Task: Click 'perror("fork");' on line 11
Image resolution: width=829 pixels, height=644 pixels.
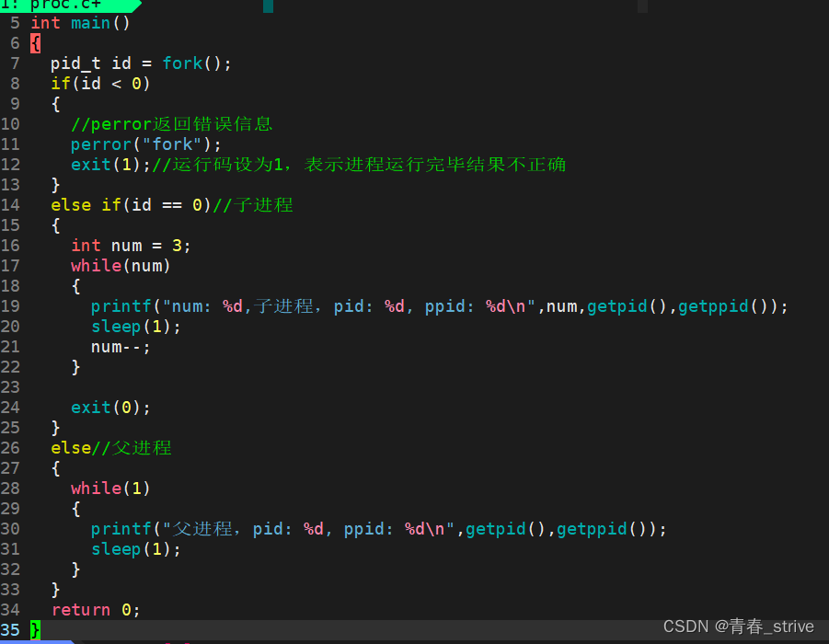Action: [x=146, y=144]
